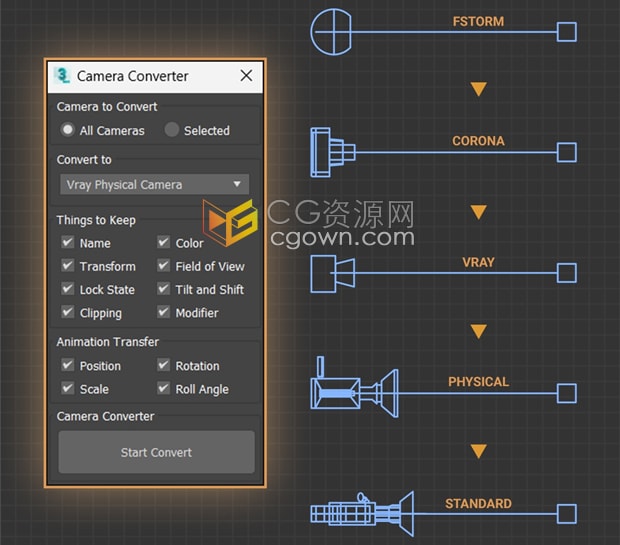Close the Camera Converter window
Screen dimensions: 620x545
coord(246,76)
